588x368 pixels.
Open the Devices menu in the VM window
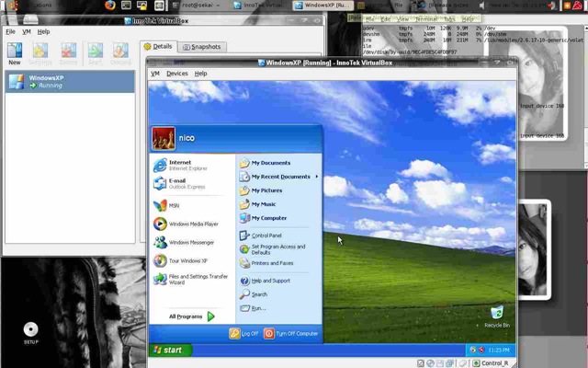point(176,74)
